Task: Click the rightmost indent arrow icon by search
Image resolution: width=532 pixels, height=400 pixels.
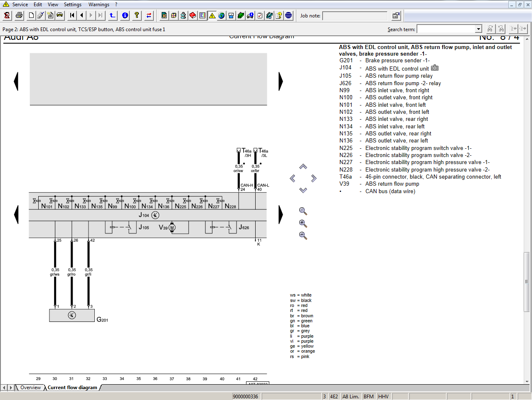Action: [523, 29]
